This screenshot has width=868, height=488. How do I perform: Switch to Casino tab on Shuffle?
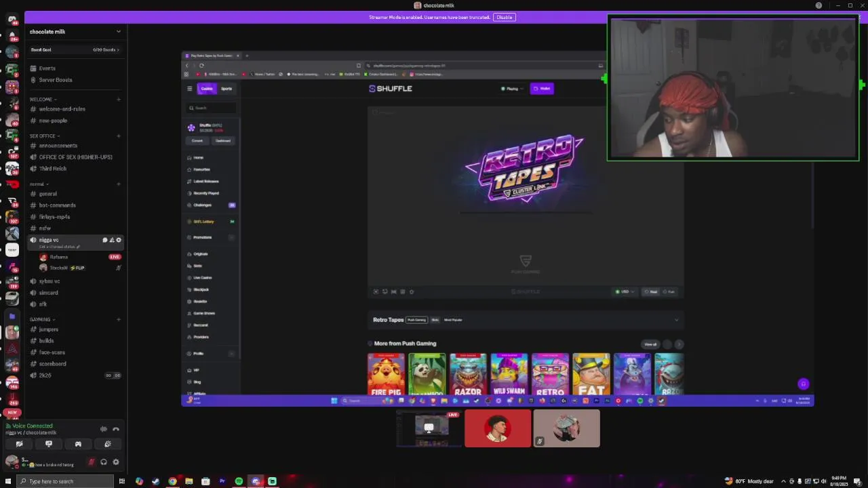point(207,89)
